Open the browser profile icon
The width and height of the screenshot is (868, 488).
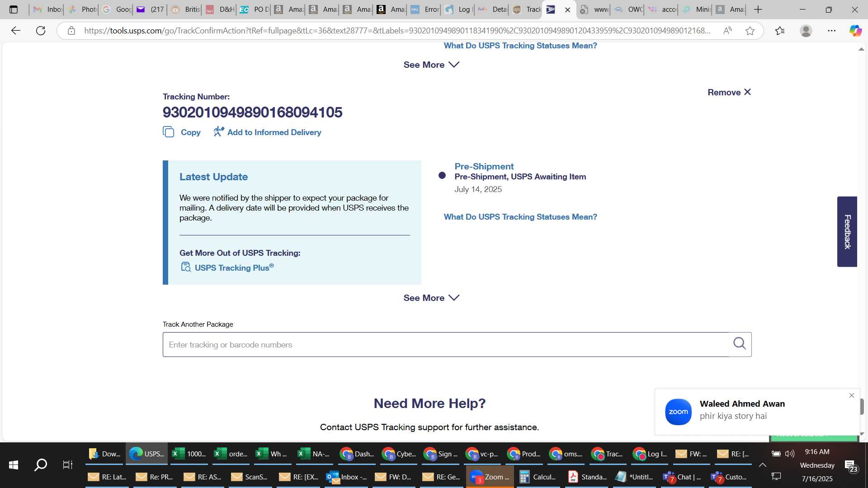[806, 31]
